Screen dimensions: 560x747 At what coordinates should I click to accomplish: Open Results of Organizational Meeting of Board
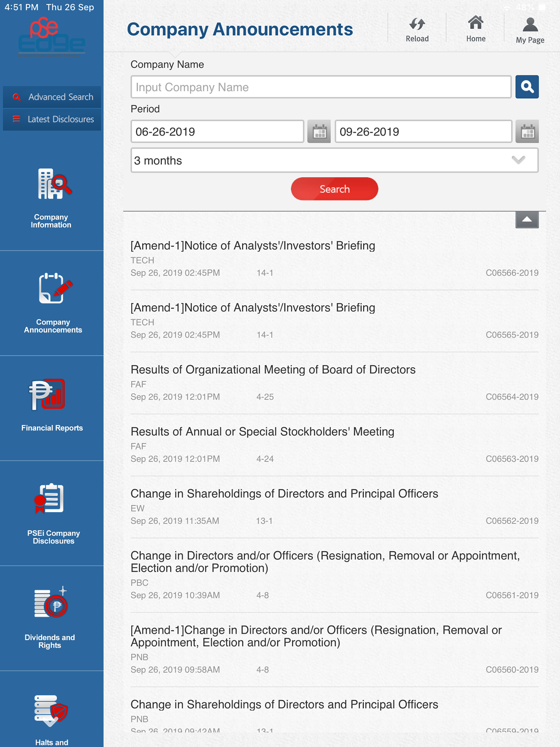click(x=334, y=383)
